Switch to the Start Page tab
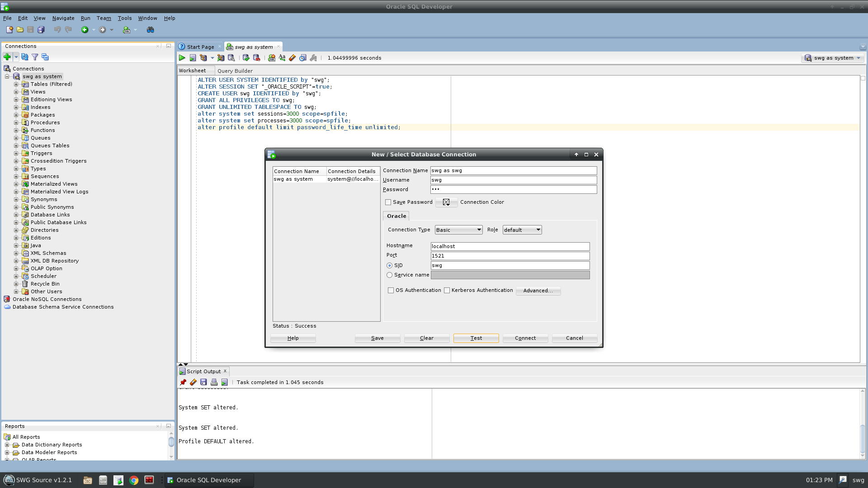This screenshot has height=488, width=868. click(x=200, y=47)
